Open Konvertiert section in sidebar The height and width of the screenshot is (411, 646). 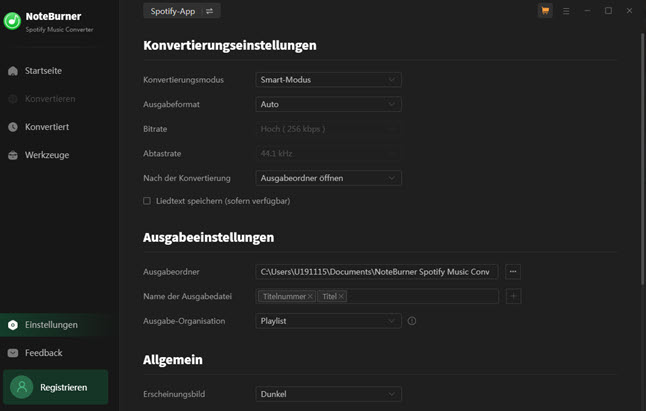pyautogui.click(x=46, y=127)
